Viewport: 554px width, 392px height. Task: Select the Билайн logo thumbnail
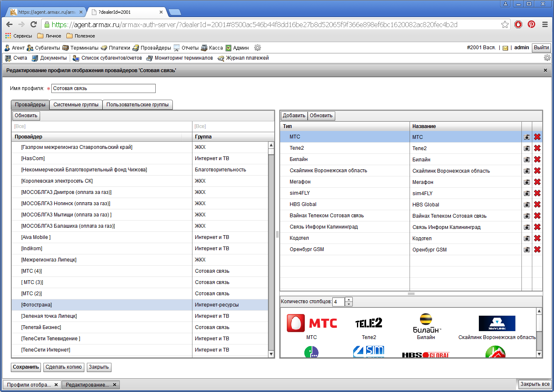426,323
